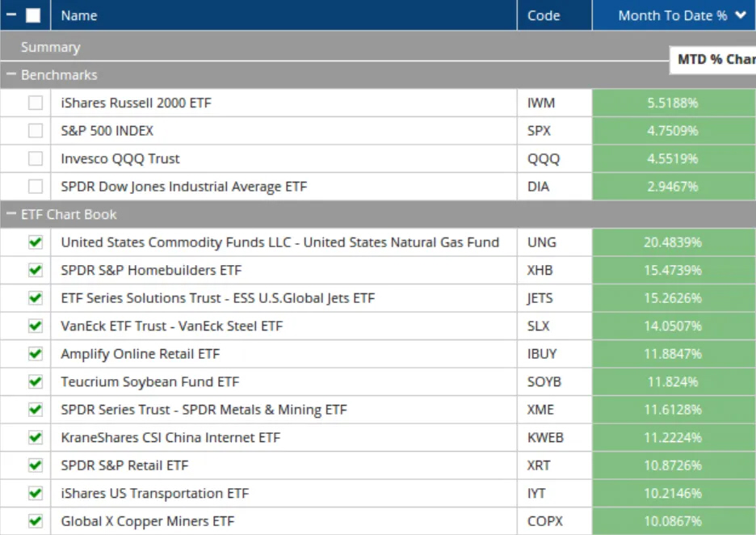Collapse the Benchmarks group
The height and width of the screenshot is (535, 756).
click(x=11, y=75)
